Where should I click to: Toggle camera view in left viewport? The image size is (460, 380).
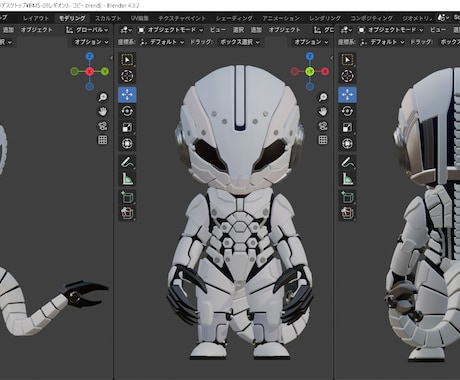[103, 126]
